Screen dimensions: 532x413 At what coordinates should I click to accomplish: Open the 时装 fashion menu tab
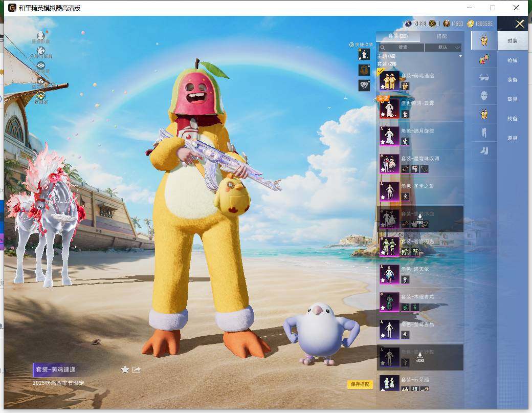[513, 41]
